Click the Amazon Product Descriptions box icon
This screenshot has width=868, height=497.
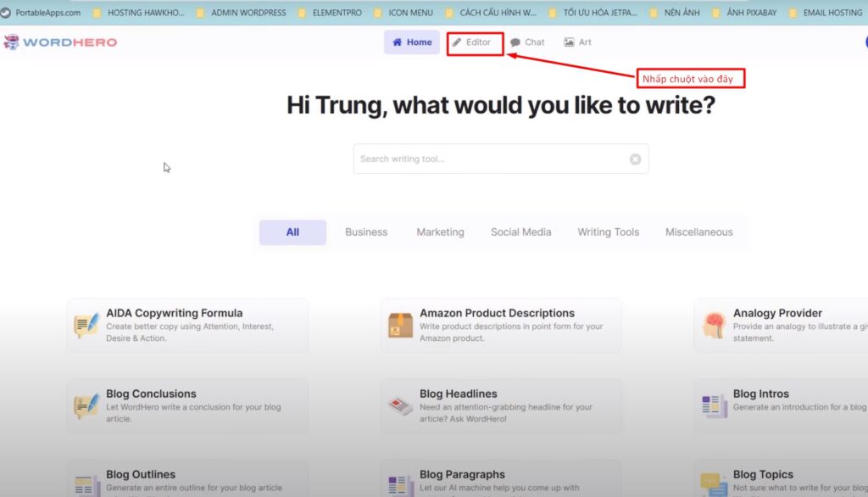pos(400,325)
